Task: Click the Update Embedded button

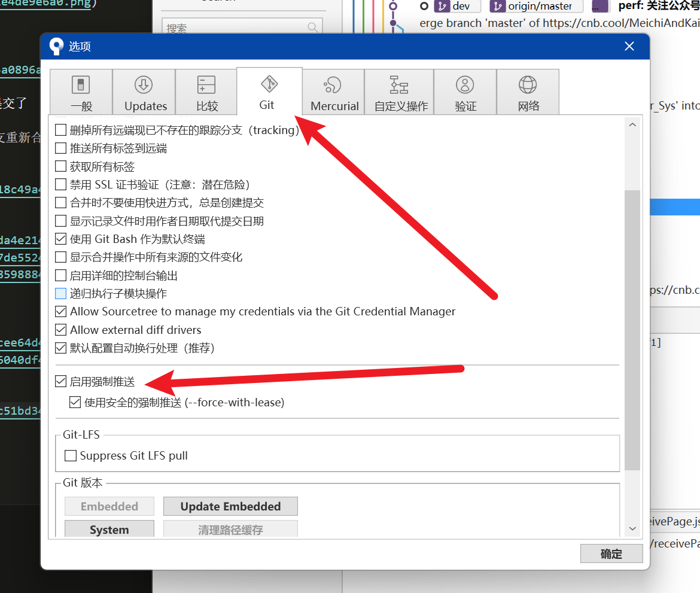Action: pyautogui.click(x=230, y=506)
